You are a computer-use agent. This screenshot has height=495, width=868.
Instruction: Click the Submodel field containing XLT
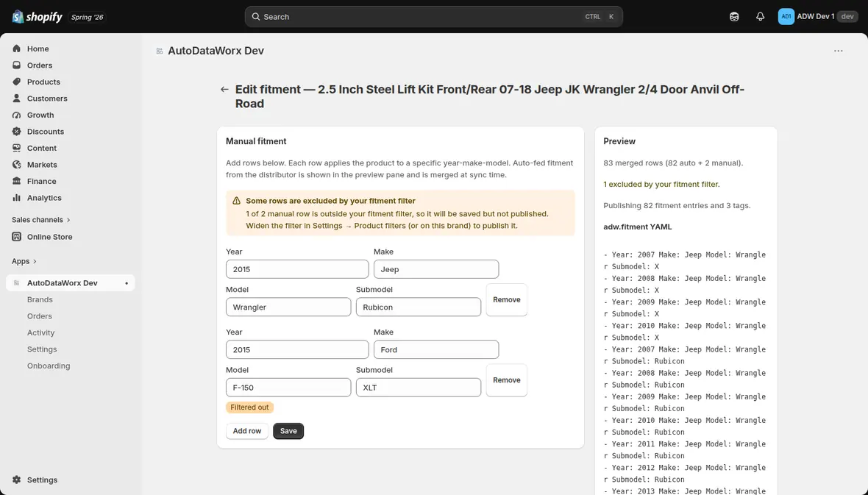click(x=419, y=388)
